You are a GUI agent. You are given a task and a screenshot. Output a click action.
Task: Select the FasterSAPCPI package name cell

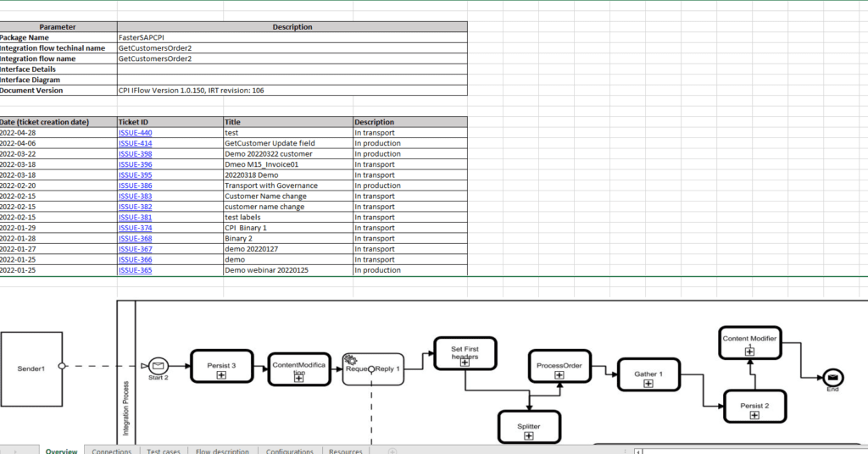[292, 37]
